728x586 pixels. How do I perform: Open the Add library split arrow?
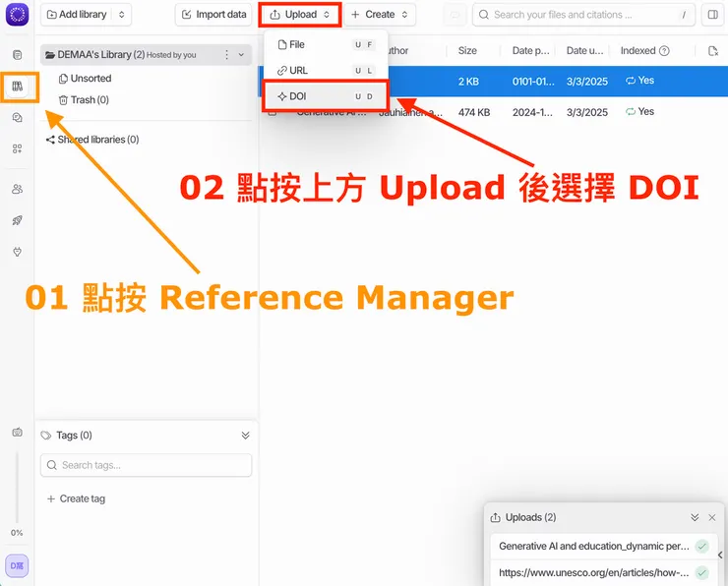122,15
